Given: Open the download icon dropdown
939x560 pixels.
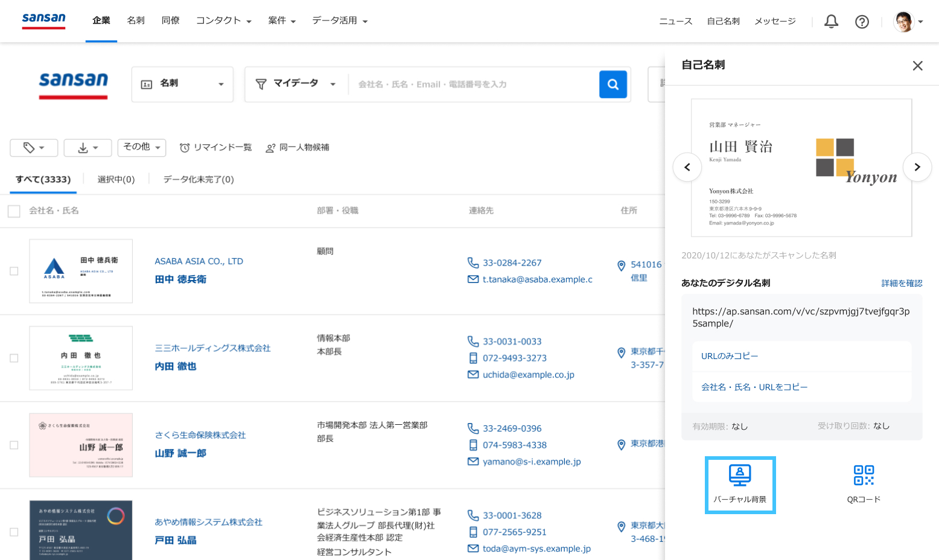Looking at the screenshot, I should tap(88, 148).
